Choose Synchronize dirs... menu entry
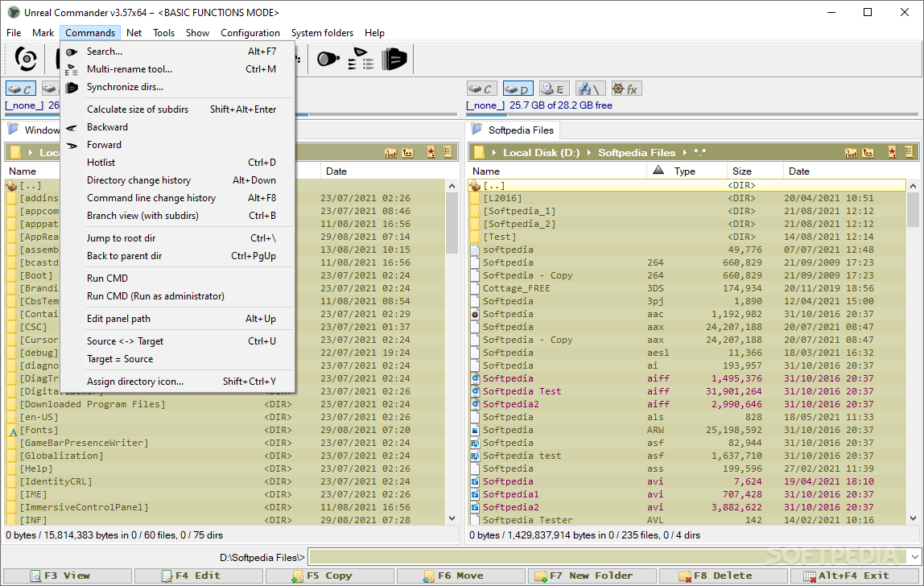 (x=177, y=87)
